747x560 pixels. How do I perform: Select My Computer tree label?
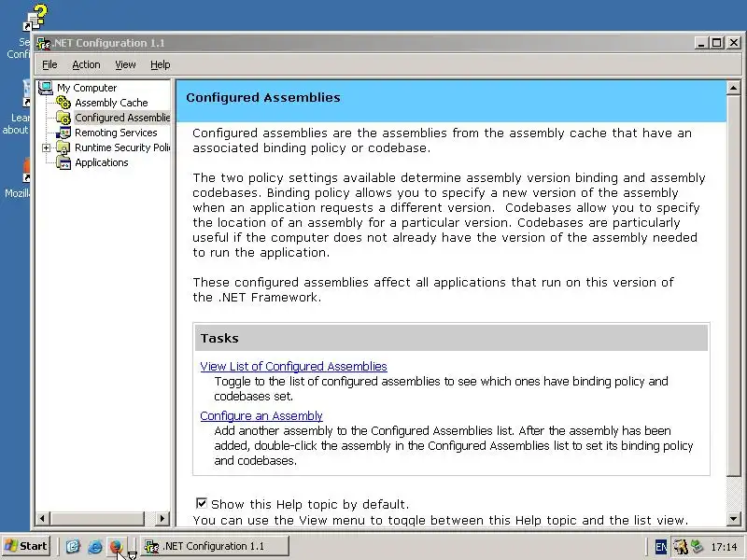click(x=87, y=88)
